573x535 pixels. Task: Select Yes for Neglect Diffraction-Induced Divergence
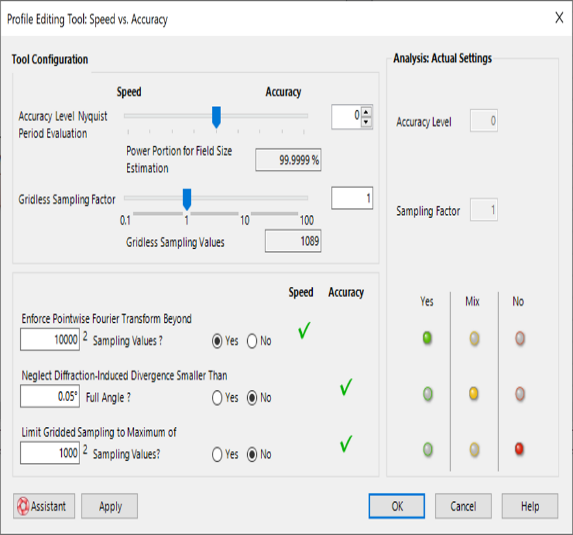coord(217,398)
